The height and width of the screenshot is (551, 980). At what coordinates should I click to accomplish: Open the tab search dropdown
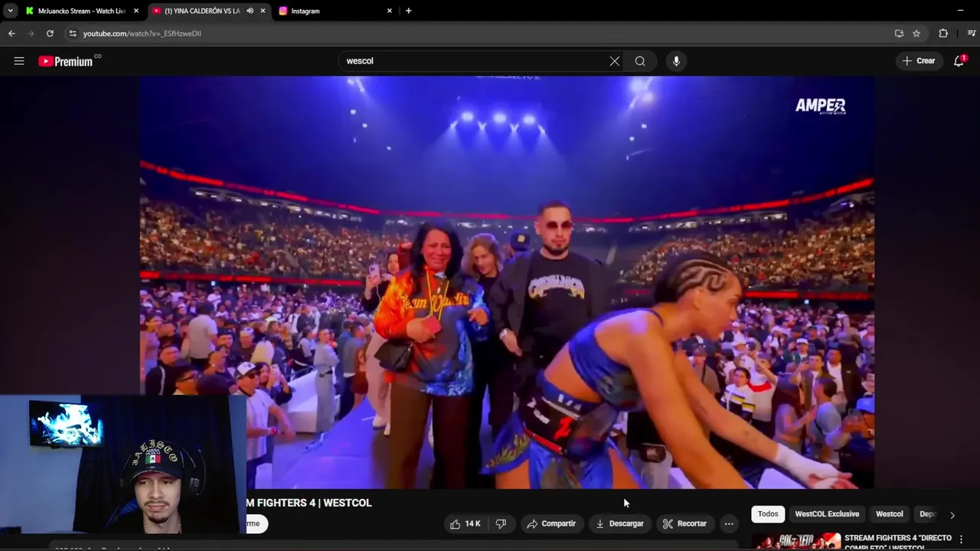(10, 11)
